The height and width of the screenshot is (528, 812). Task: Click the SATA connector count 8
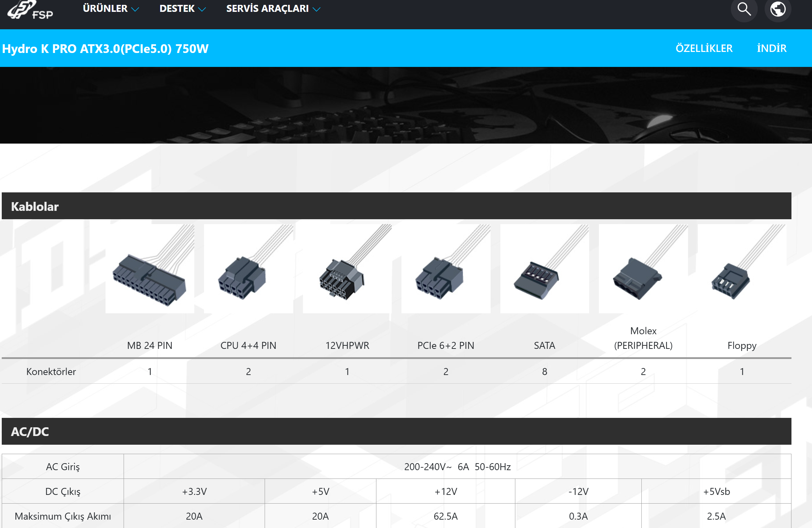pyautogui.click(x=545, y=372)
